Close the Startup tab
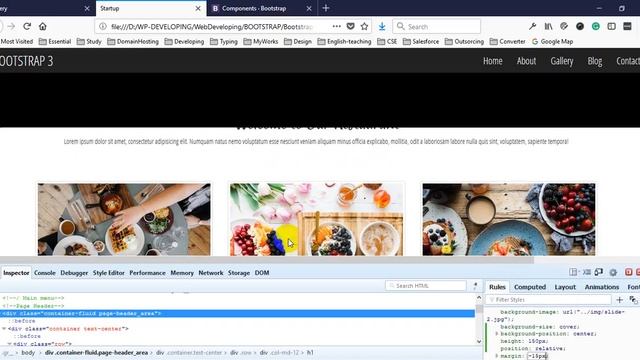 (x=198, y=8)
